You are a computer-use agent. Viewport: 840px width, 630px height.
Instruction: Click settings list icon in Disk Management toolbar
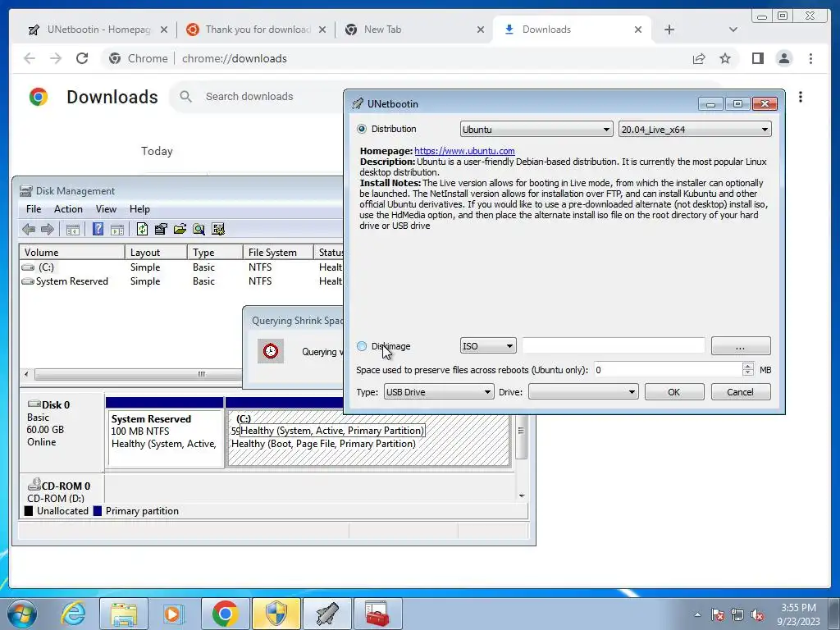click(218, 230)
